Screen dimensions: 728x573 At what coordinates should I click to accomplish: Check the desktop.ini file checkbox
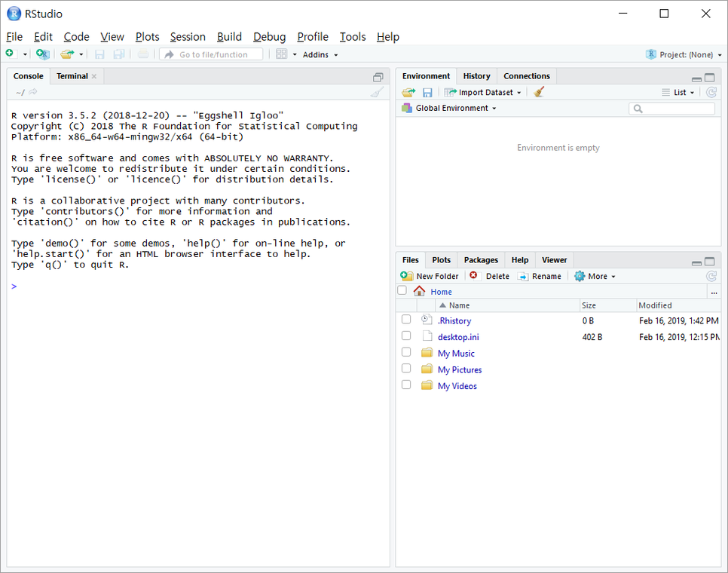coord(406,336)
